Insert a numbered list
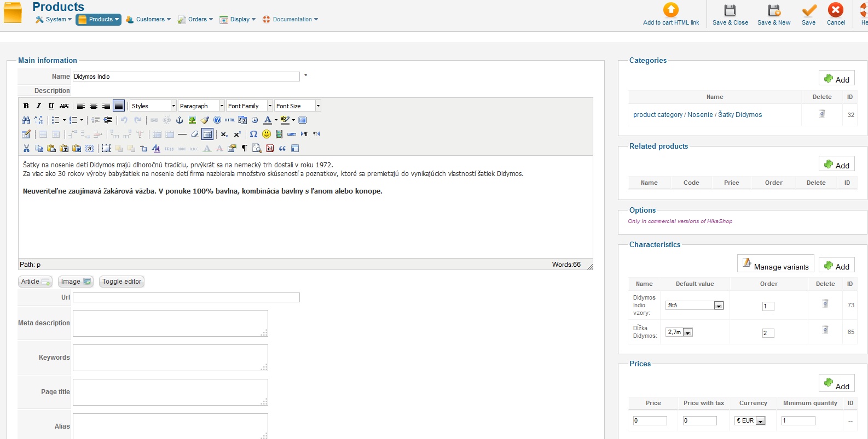868x439 pixels. [x=73, y=120]
